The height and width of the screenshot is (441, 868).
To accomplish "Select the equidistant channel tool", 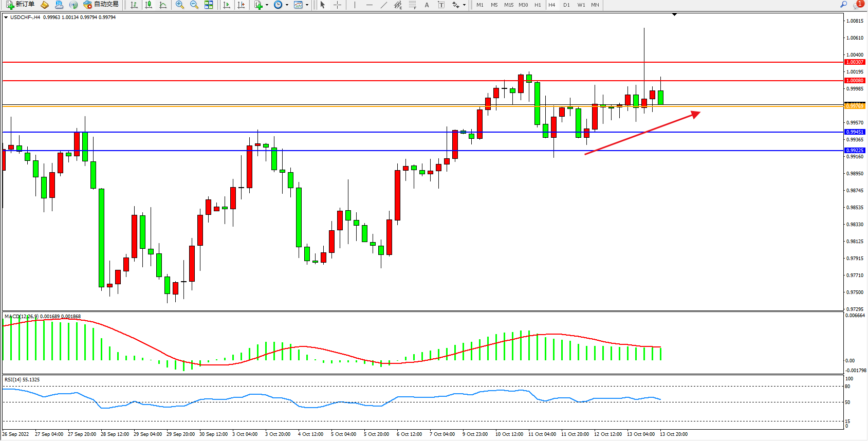I will [x=398, y=5].
